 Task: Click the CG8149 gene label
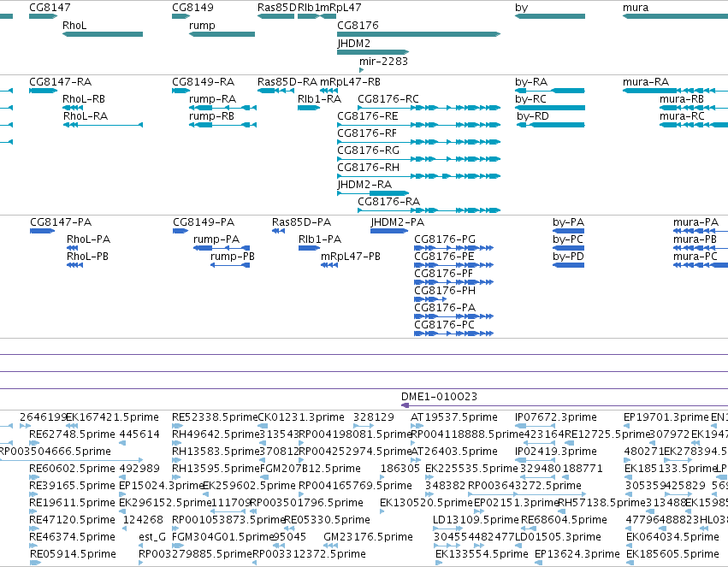coord(192,8)
